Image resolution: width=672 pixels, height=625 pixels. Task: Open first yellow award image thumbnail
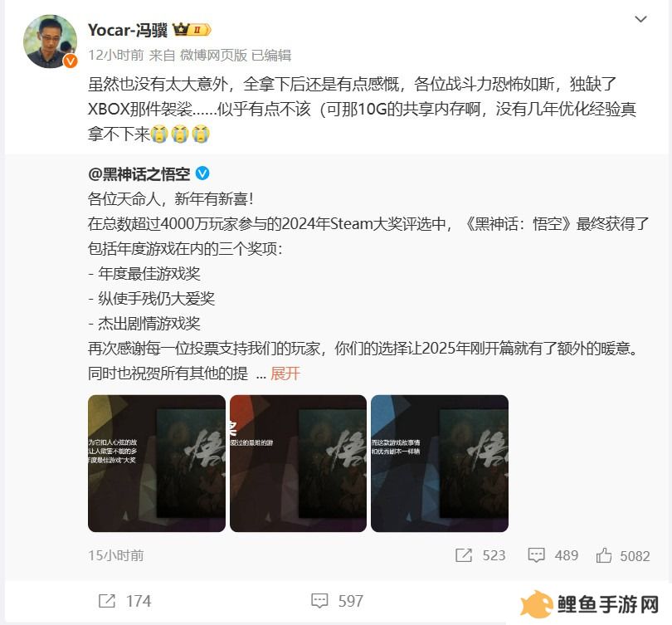coord(157,463)
